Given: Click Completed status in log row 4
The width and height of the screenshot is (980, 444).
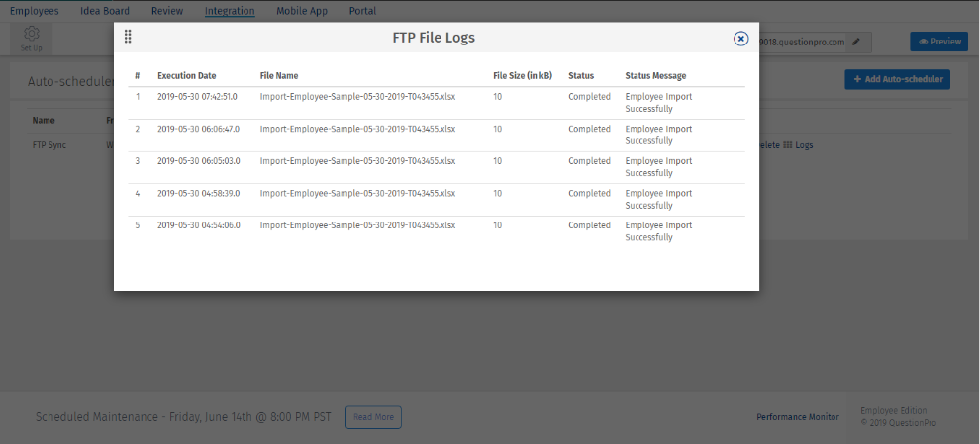Looking at the screenshot, I should [589, 194].
